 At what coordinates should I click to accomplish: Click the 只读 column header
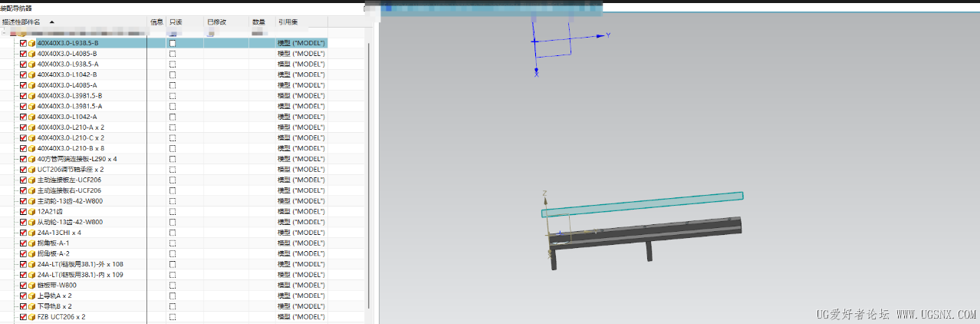tap(176, 22)
